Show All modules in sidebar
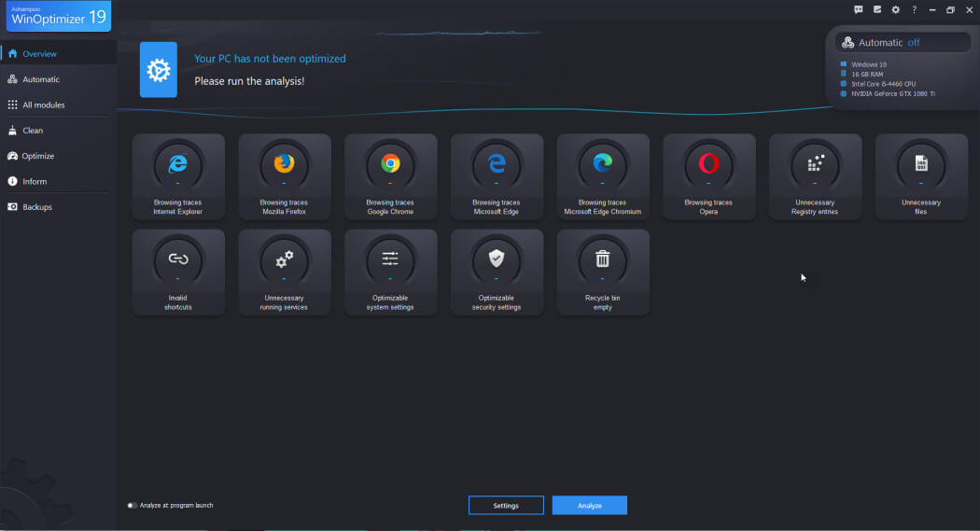The width and height of the screenshot is (980, 531). point(58,105)
